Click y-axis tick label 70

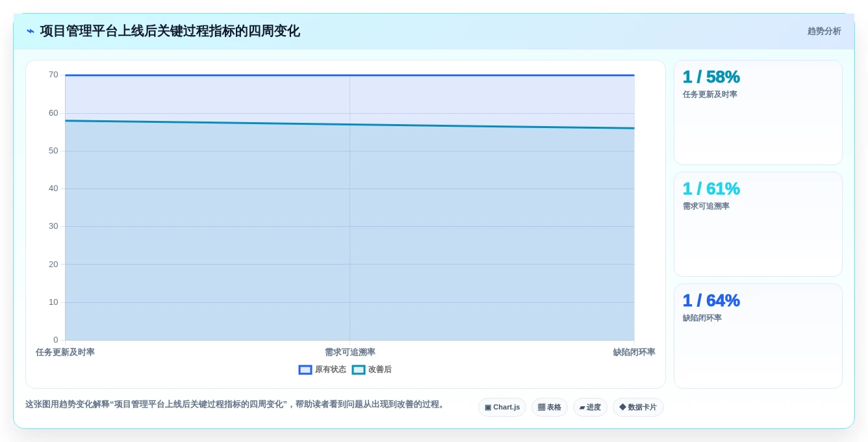53,75
